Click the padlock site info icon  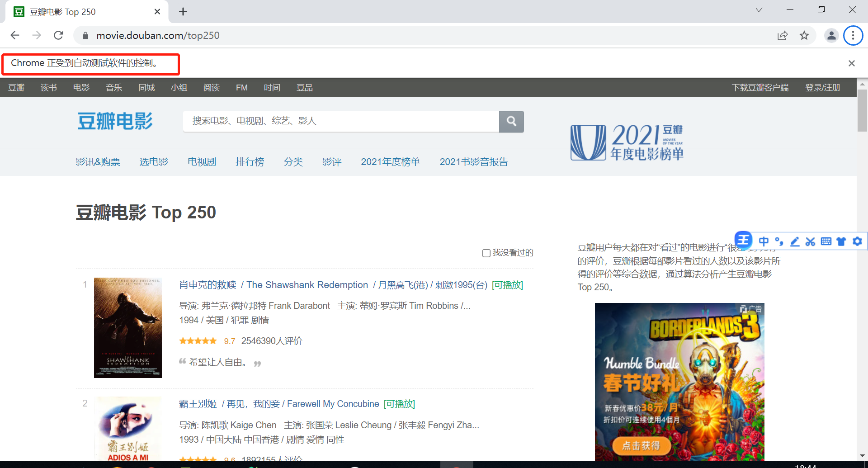coord(85,35)
